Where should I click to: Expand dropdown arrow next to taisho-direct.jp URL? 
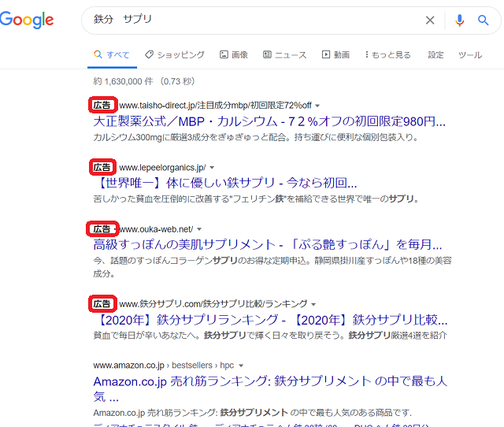317,106
